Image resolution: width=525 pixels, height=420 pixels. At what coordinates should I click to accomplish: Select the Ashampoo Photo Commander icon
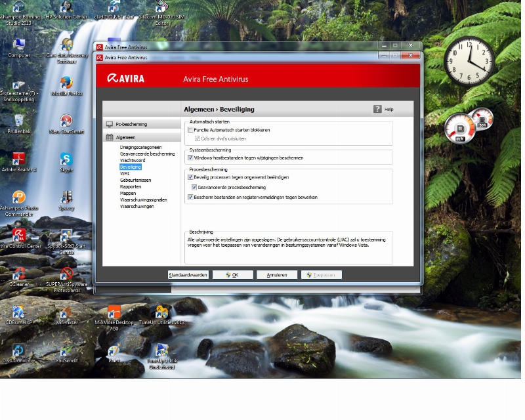[x=19, y=203]
